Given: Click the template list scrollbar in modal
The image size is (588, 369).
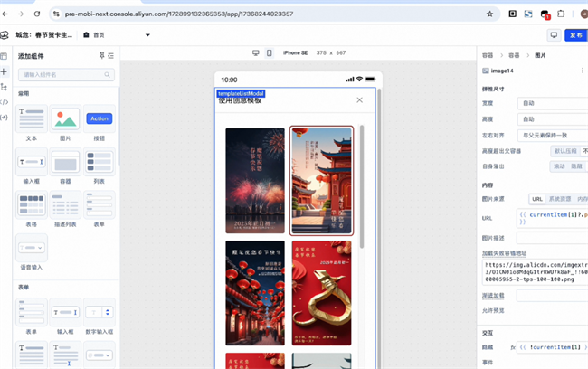Looking at the screenshot, I should coord(362,186).
